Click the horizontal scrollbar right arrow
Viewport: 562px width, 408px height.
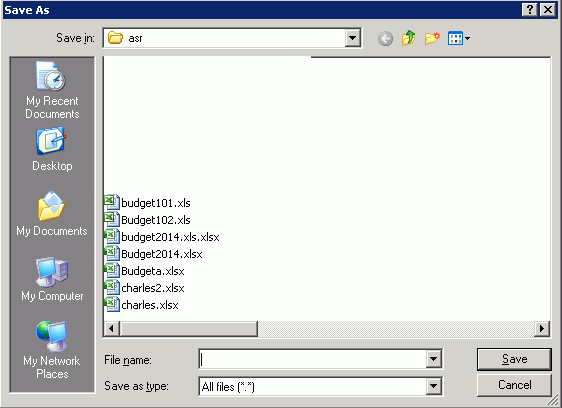pos(542,328)
